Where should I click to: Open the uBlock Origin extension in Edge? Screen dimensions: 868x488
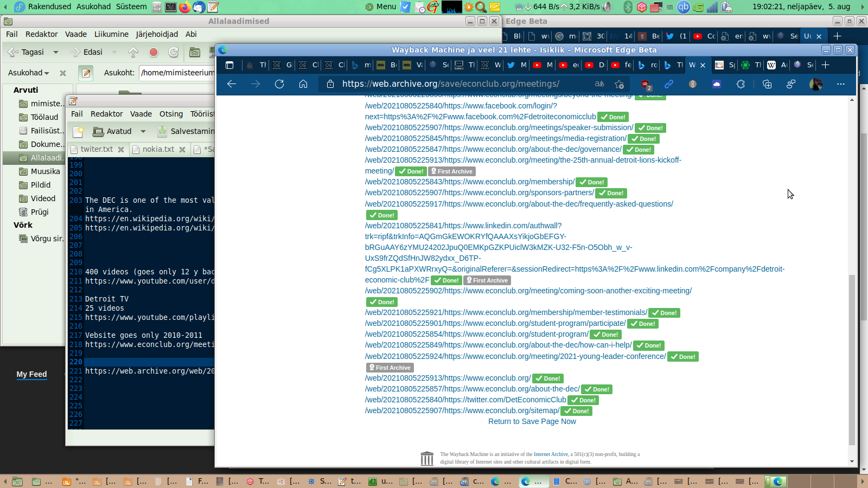tap(646, 85)
